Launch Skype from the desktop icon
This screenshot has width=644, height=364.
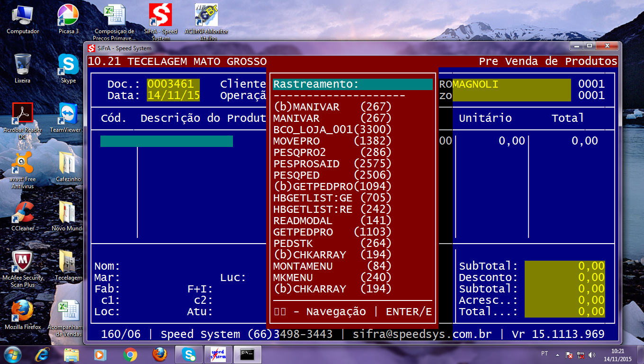click(69, 69)
